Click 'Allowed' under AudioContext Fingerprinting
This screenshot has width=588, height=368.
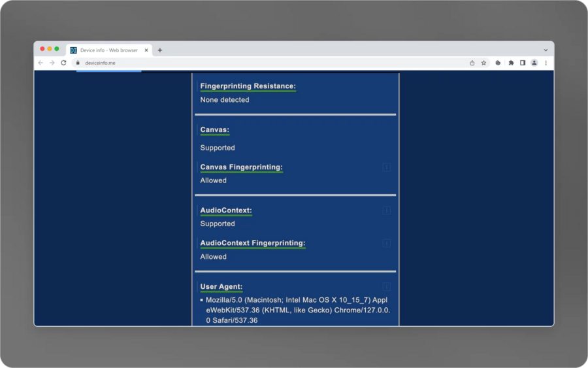(213, 257)
